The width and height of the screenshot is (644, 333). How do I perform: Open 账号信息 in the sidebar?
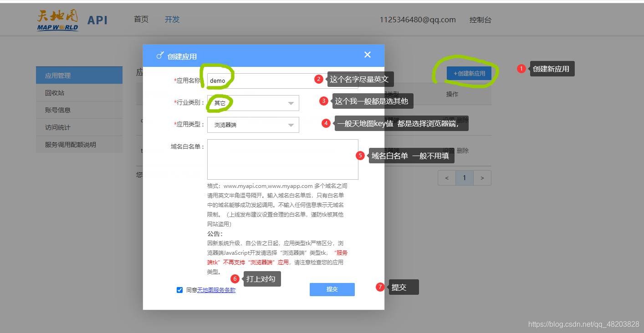tap(79, 110)
